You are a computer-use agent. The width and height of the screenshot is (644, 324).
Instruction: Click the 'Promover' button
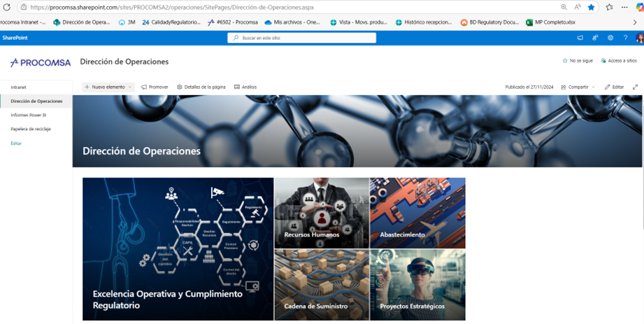coord(155,87)
